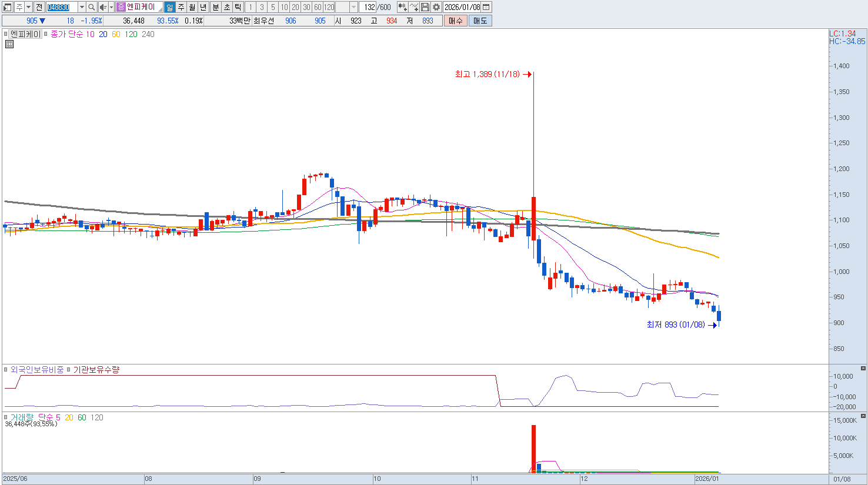Click the data table grid icon
Viewport: 868px width, 485px height.
tap(9, 44)
